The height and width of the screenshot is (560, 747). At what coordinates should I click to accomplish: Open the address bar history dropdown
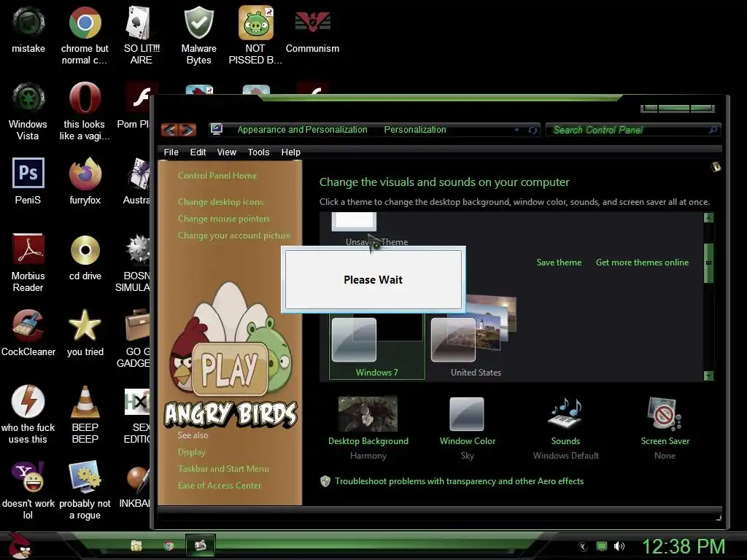[516, 130]
